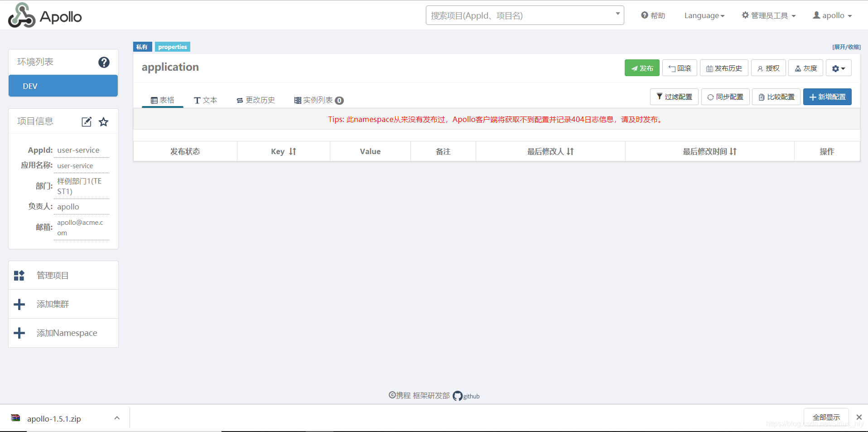Open the 更改历史 change history tab

pyautogui.click(x=256, y=100)
